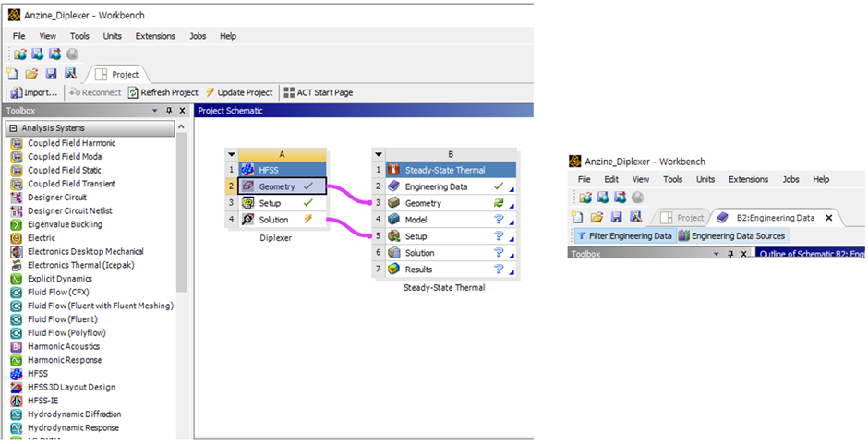Collapse the Analysis Systems group
This screenshot has width=868, height=444.
tap(13, 128)
